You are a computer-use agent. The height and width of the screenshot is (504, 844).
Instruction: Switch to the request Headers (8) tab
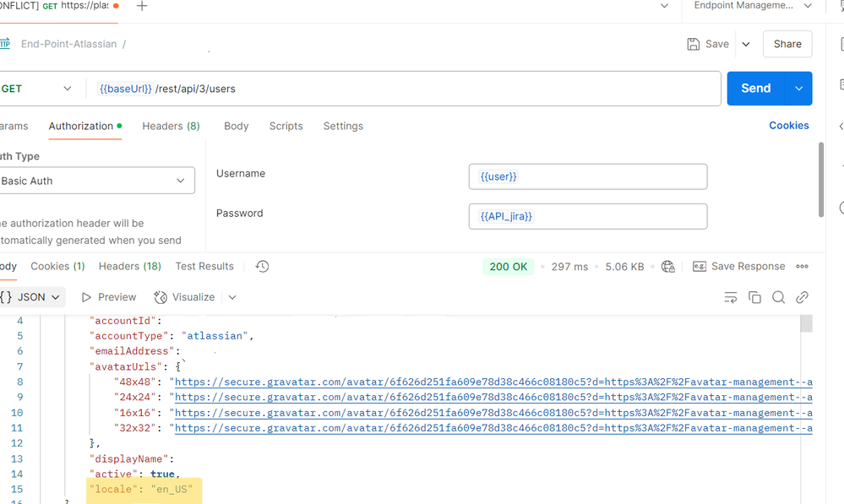pyautogui.click(x=172, y=126)
